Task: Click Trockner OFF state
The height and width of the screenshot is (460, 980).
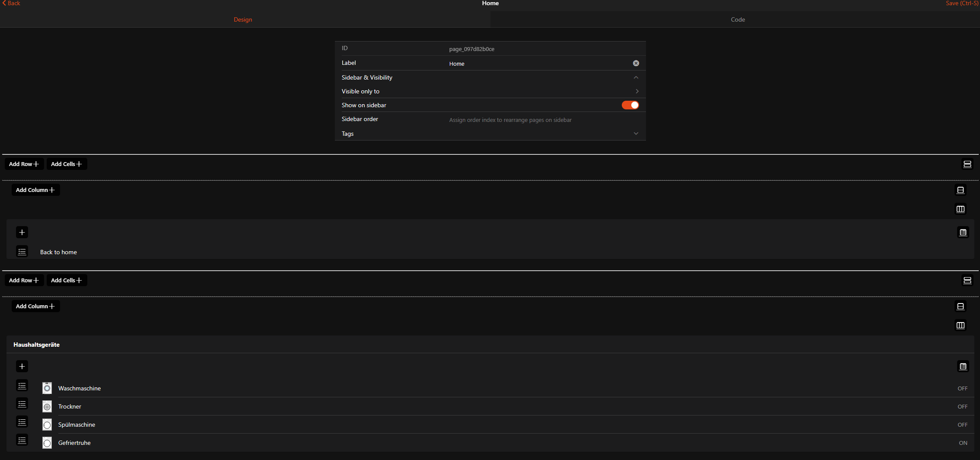Action: tap(962, 406)
